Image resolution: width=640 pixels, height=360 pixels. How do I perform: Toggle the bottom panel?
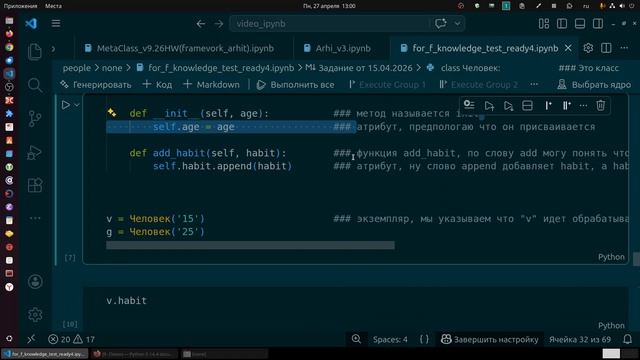pyautogui.click(x=580, y=24)
